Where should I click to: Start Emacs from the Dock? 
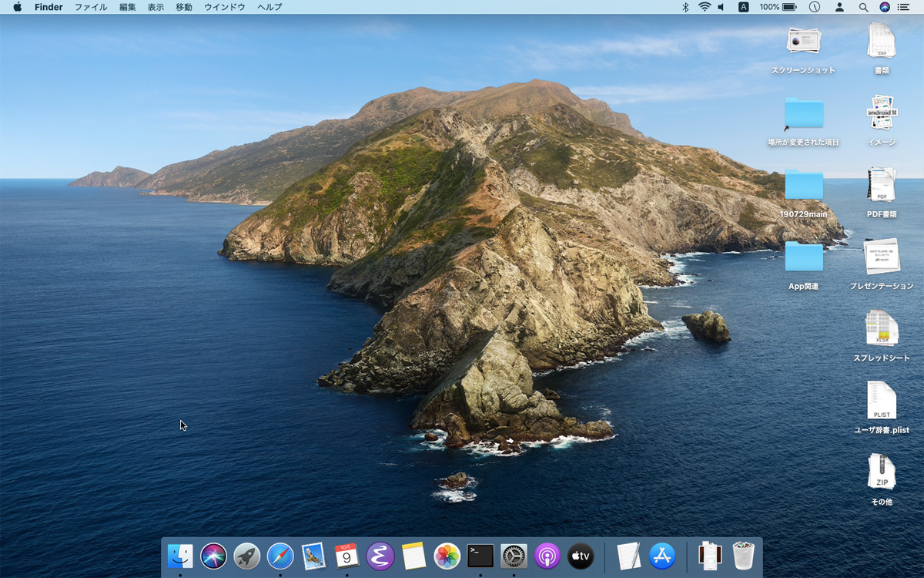pyautogui.click(x=379, y=556)
